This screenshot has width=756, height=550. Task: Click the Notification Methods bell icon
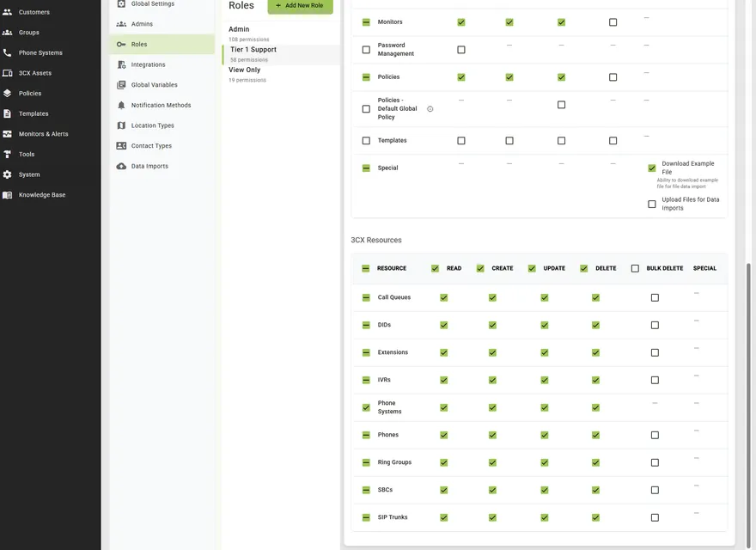[x=121, y=105]
